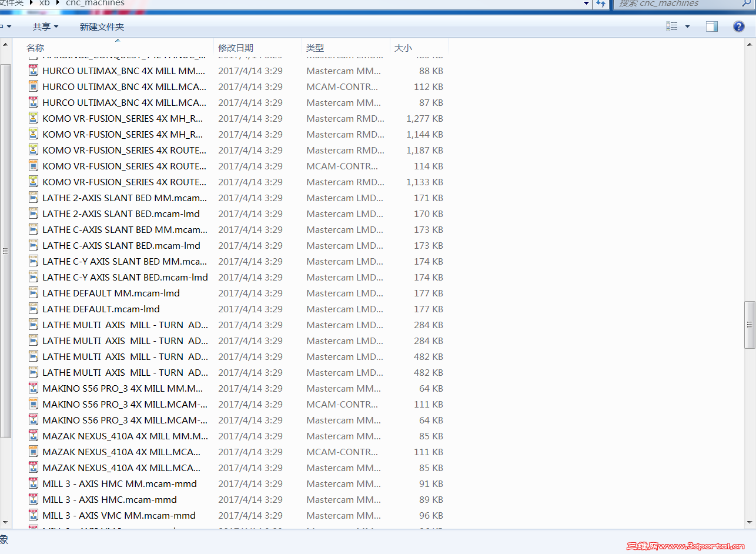
Task: Open the 共享 dropdown menu
Action: click(x=46, y=26)
